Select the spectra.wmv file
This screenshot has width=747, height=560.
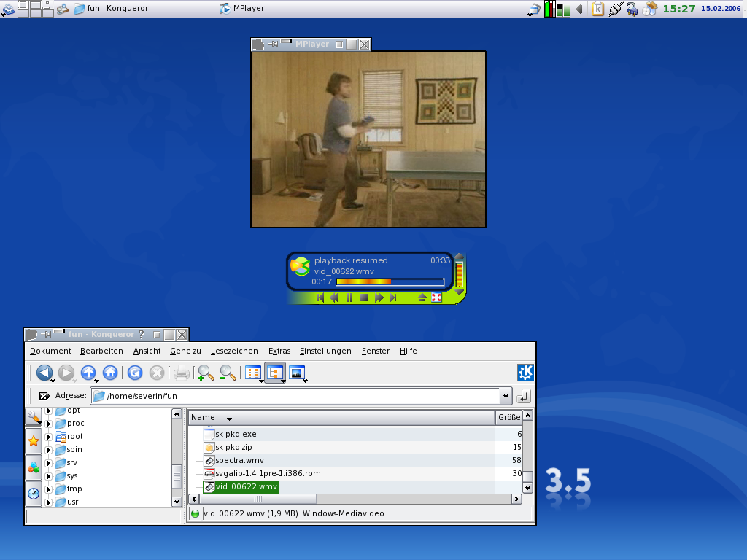click(239, 461)
